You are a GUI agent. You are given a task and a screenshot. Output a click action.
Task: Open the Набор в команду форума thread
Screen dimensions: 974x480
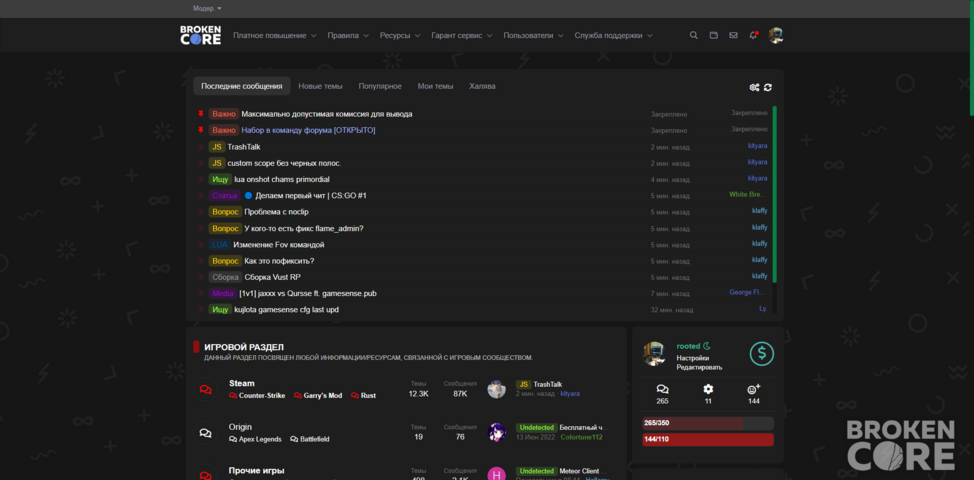pyautogui.click(x=308, y=130)
